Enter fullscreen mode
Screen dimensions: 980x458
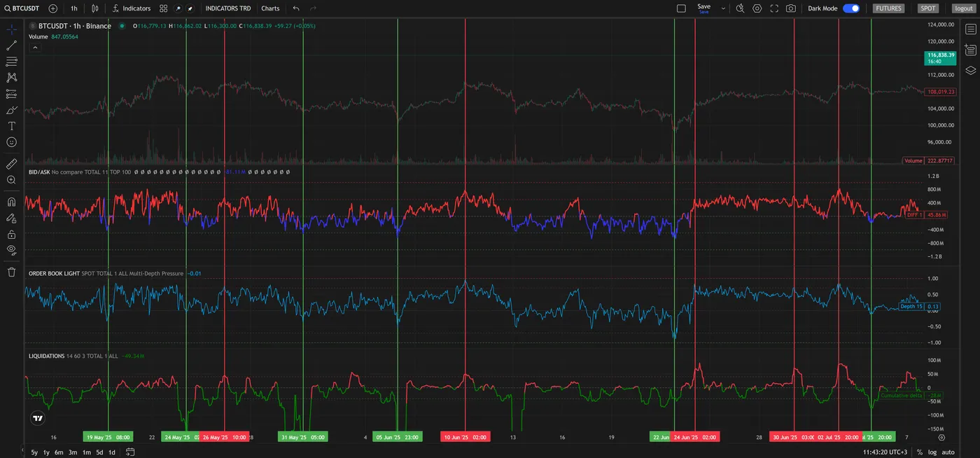(x=774, y=8)
